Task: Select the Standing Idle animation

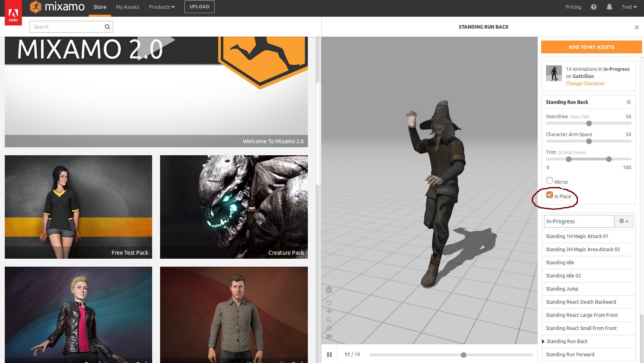Action: [x=589, y=263]
